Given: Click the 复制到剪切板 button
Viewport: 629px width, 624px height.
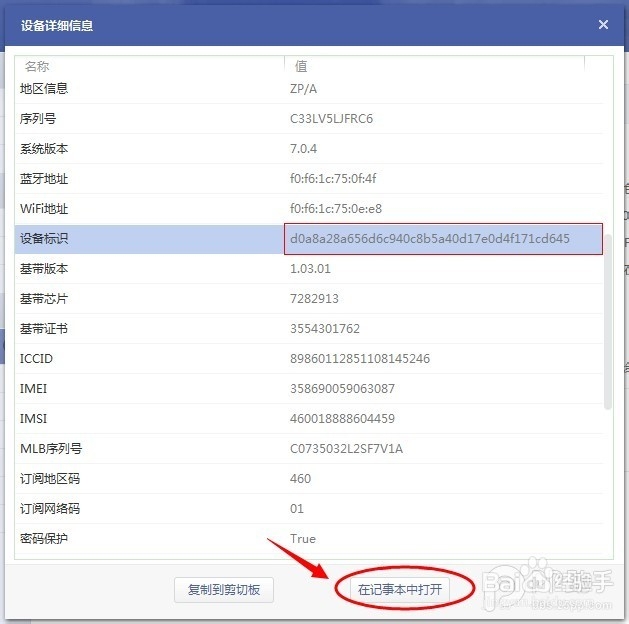Looking at the screenshot, I should [224, 590].
